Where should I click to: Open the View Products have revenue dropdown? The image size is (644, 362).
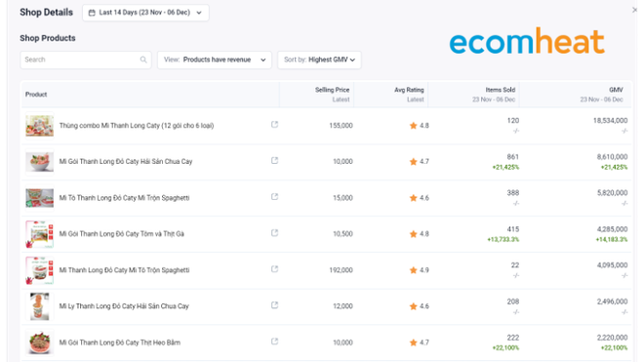(215, 60)
